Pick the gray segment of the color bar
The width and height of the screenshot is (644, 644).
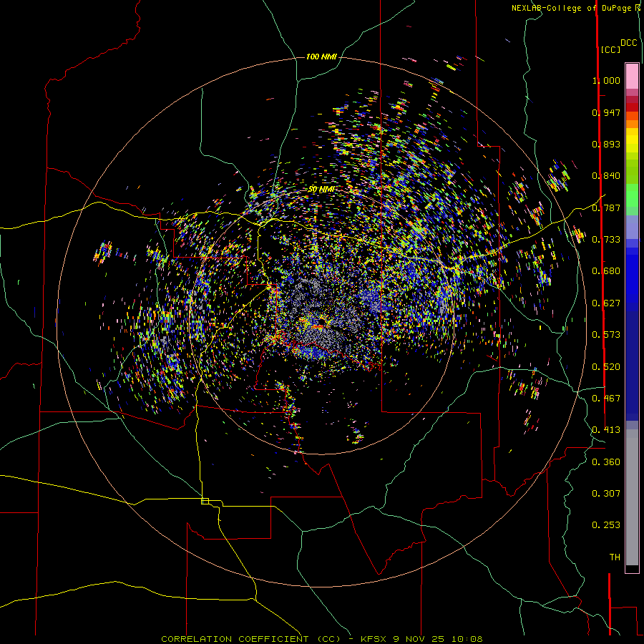pyautogui.click(x=632, y=497)
